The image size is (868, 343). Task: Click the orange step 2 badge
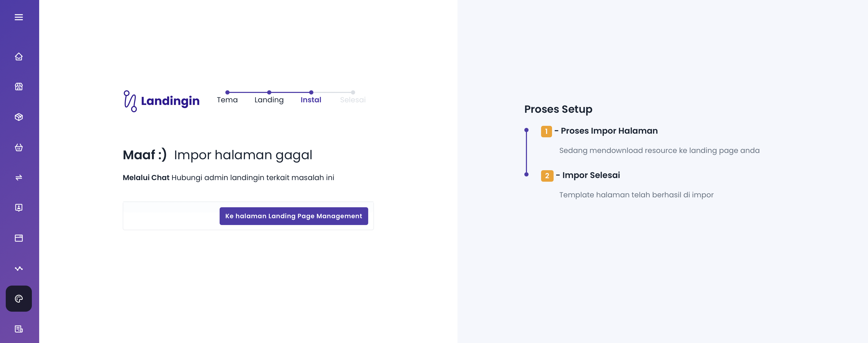click(547, 176)
